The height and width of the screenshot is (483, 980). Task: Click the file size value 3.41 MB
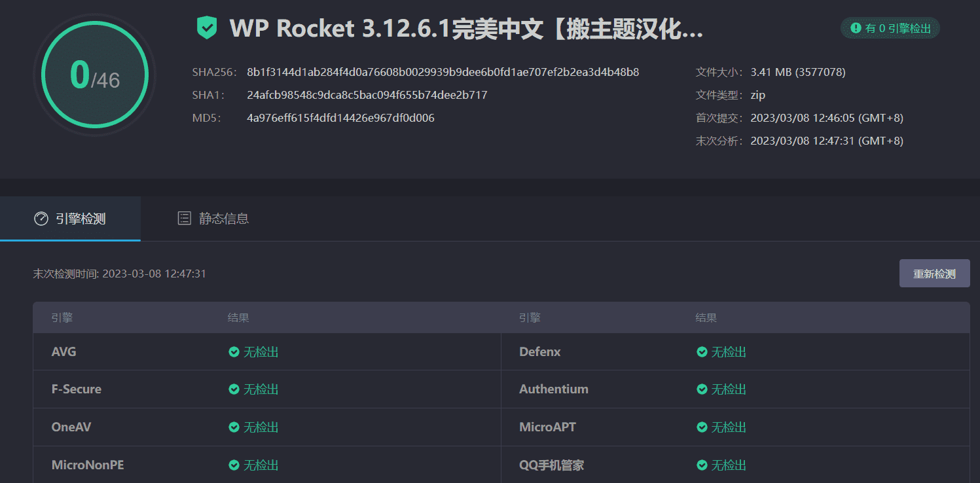coord(798,72)
